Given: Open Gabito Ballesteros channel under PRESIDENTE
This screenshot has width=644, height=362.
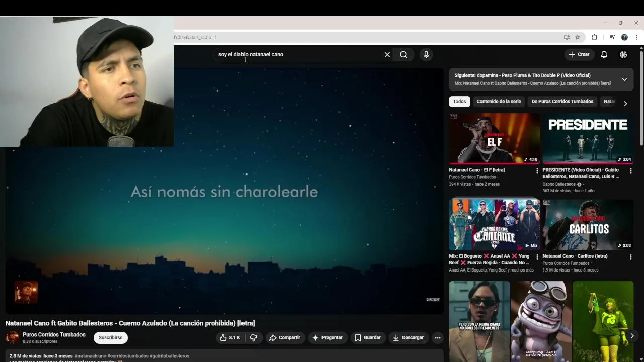Looking at the screenshot, I should tap(559, 184).
